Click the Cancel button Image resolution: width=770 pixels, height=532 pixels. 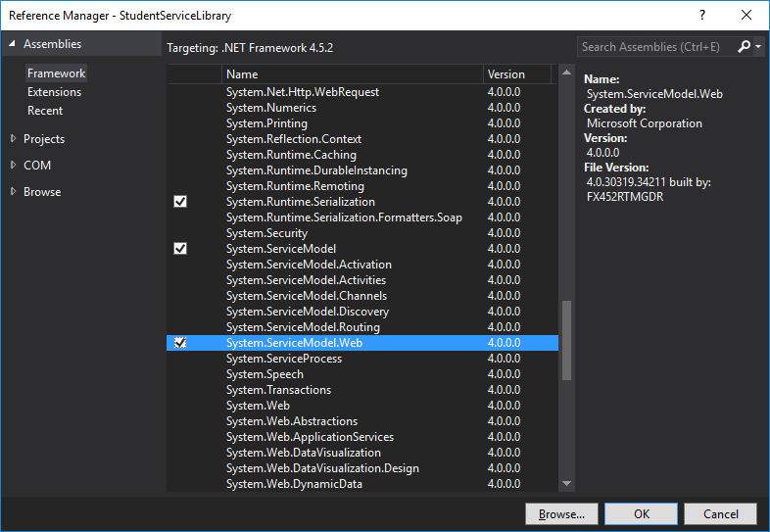[720, 513]
